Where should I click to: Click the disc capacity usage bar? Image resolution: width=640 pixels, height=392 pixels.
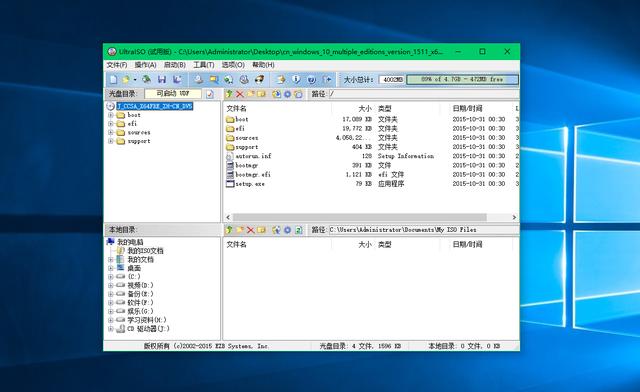[x=462, y=79]
